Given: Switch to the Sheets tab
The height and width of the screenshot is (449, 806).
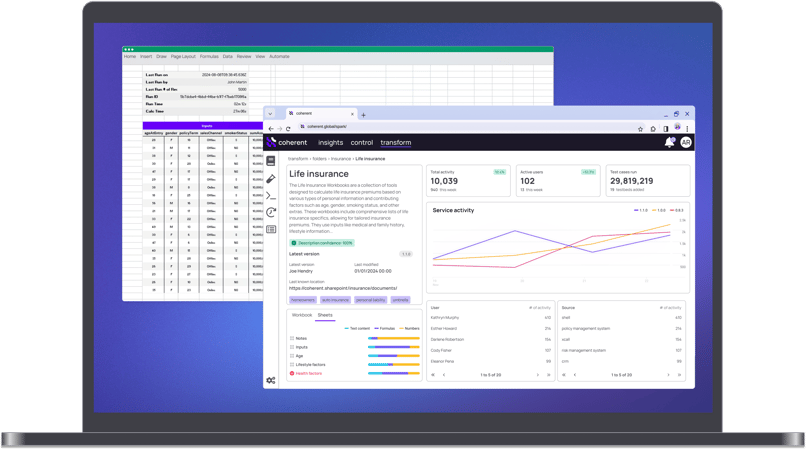Looking at the screenshot, I should (325, 315).
